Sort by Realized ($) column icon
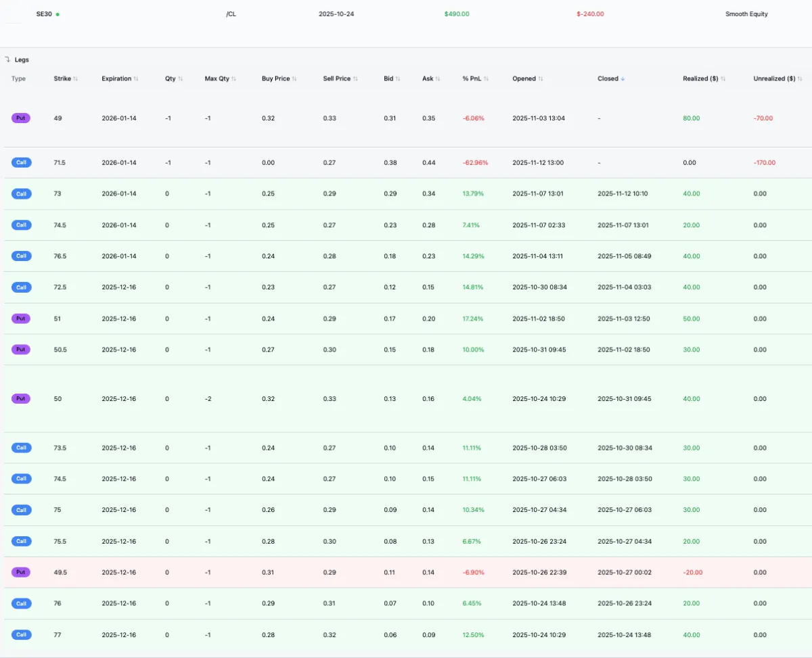This screenshot has height=658, width=812. click(723, 79)
